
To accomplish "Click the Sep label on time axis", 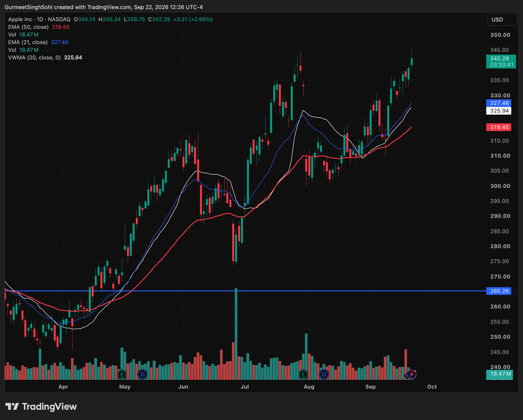I will (371, 387).
